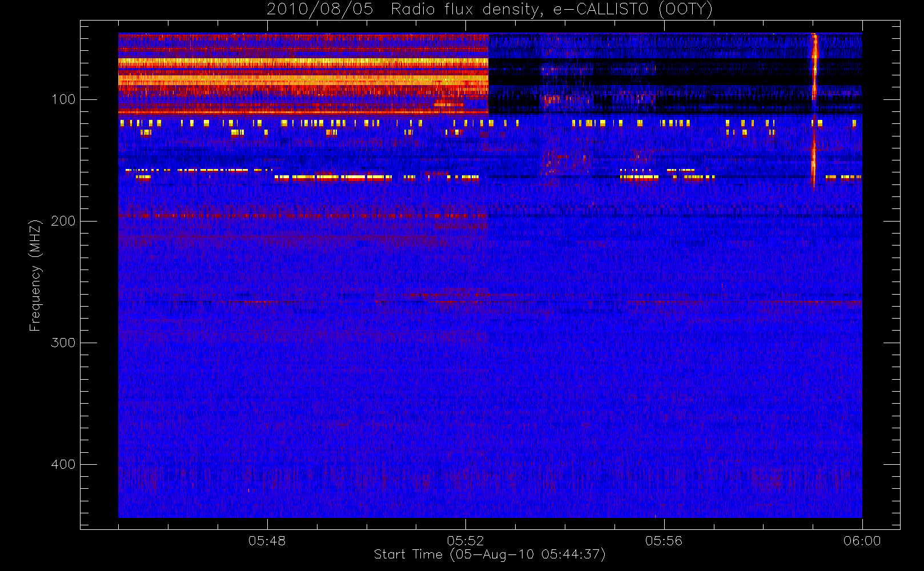Click the 'Frequency (MHZ)' y-axis label

point(35,275)
